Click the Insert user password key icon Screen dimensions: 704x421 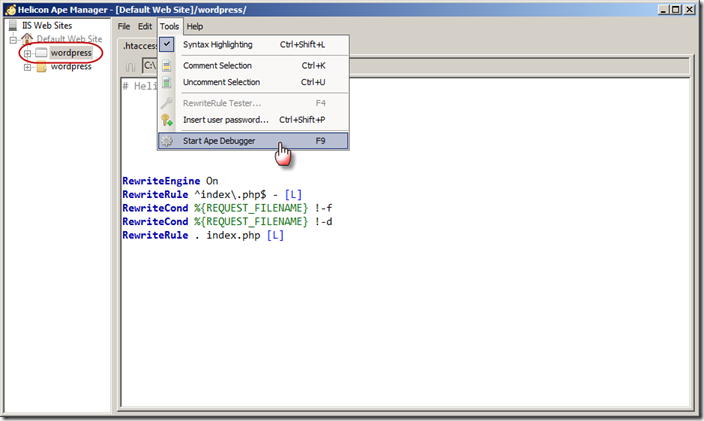tap(167, 120)
